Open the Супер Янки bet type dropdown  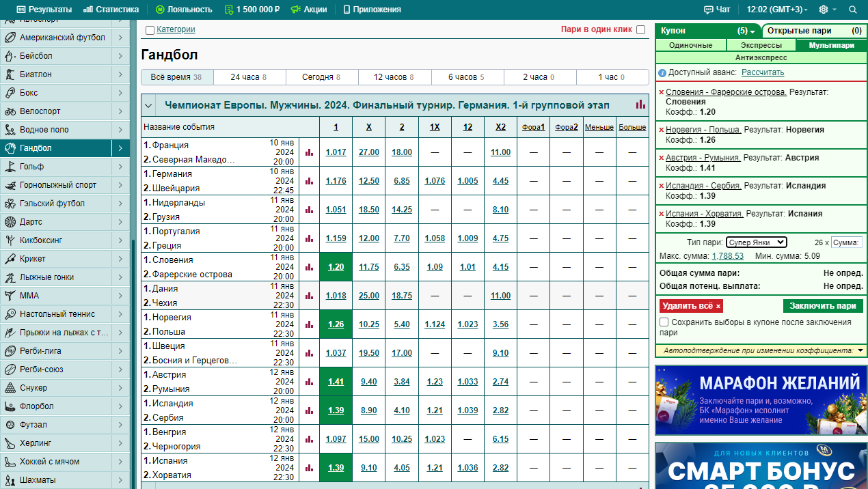[756, 242]
